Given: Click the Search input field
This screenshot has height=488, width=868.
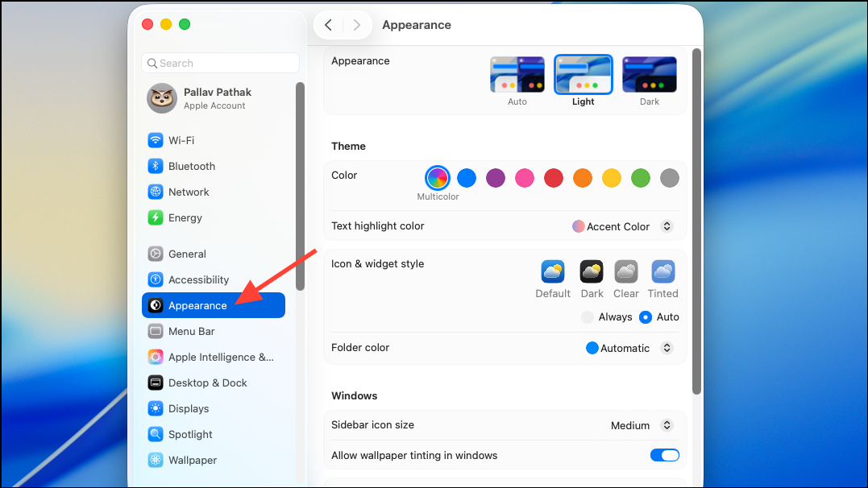Looking at the screenshot, I should (x=220, y=63).
